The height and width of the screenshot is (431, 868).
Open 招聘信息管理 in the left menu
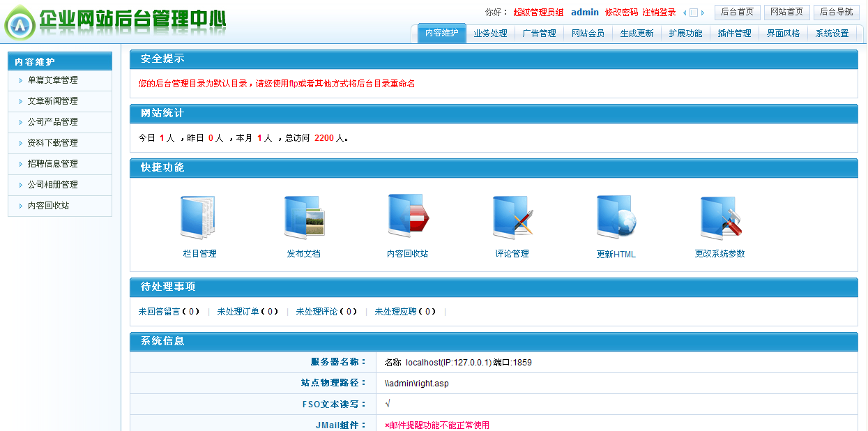(x=52, y=164)
